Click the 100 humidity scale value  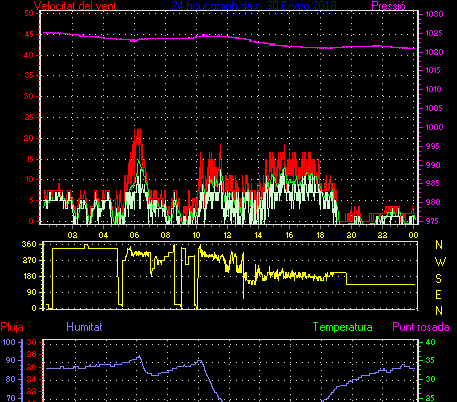coord(9,342)
